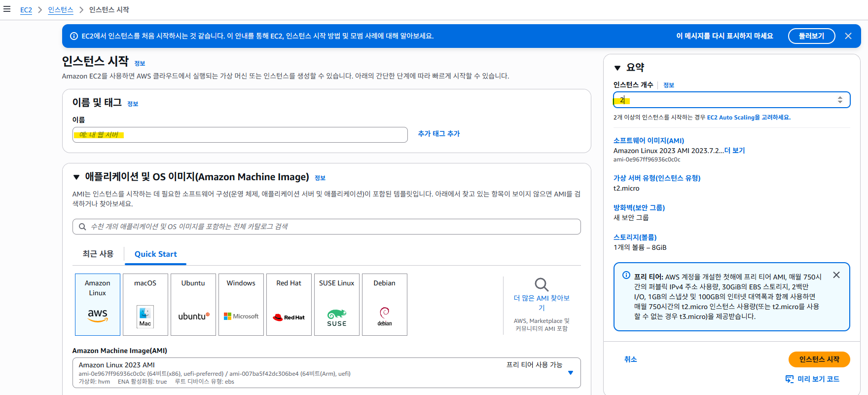Choose the Windows AMI tile
Viewport: 868px width, 395px height.
[x=241, y=305]
